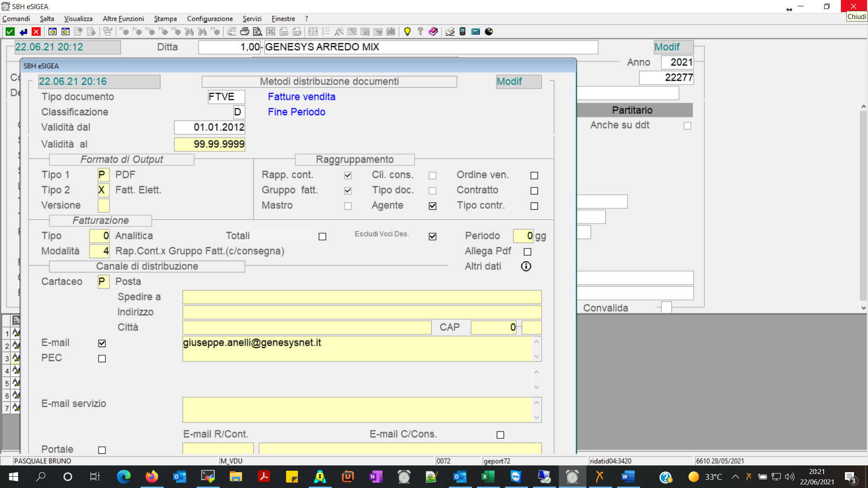
Task: Click the yellow lightbulb icon
Action: pyautogui.click(x=407, y=32)
